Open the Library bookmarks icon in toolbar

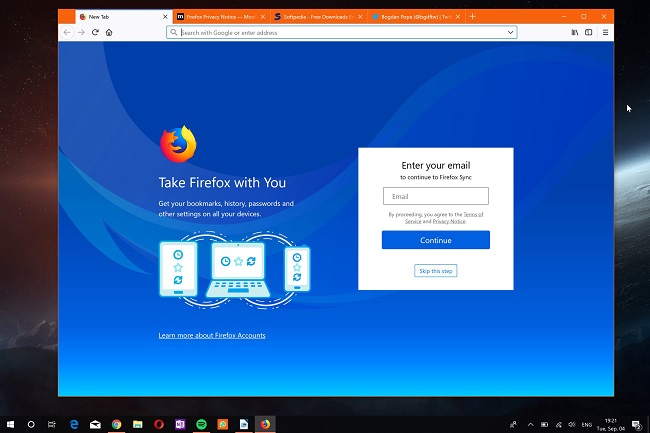coord(575,32)
